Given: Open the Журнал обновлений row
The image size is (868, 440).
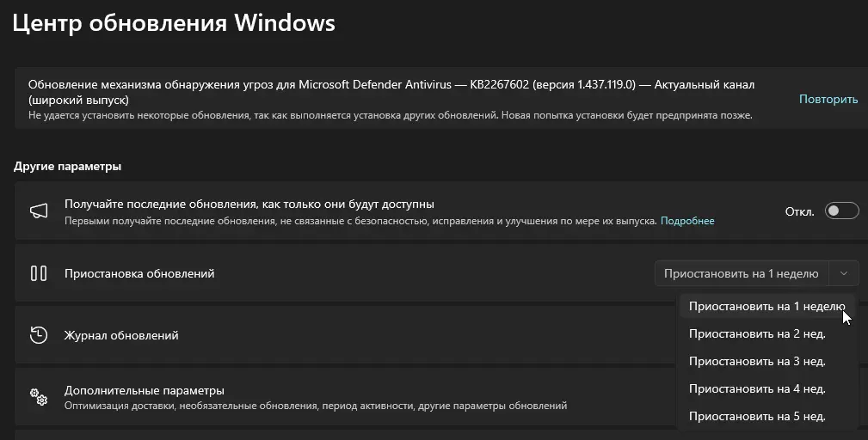Looking at the screenshot, I should point(121,335).
